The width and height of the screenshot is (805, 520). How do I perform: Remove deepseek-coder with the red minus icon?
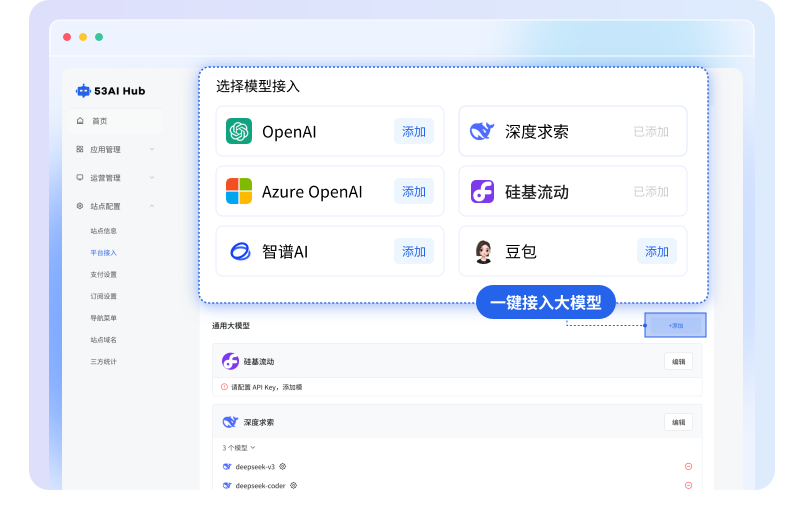click(688, 485)
